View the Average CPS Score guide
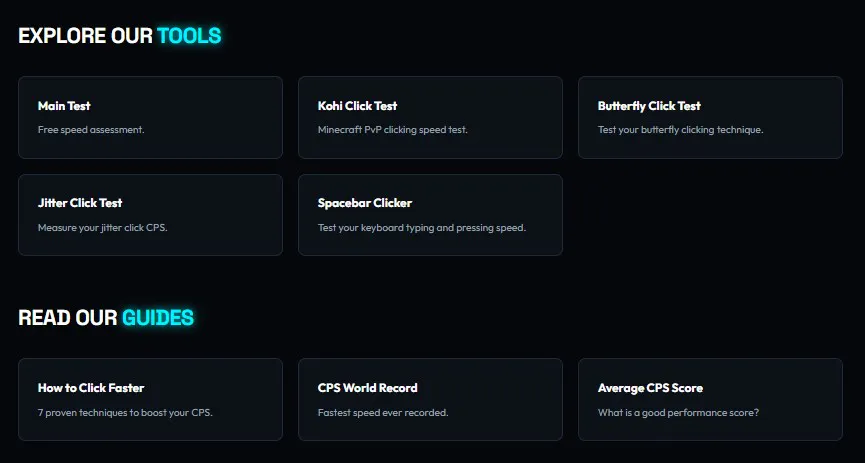 pyautogui.click(x=710, y=400)
